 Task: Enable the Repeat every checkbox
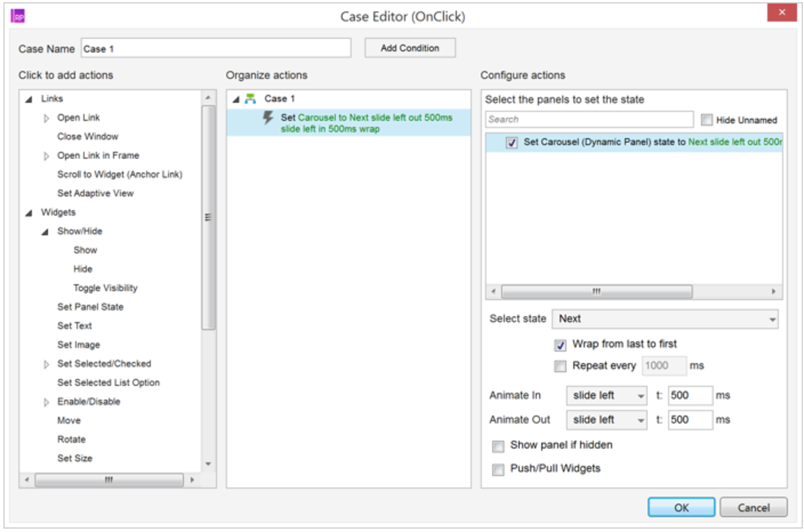[x=560, y=366]
